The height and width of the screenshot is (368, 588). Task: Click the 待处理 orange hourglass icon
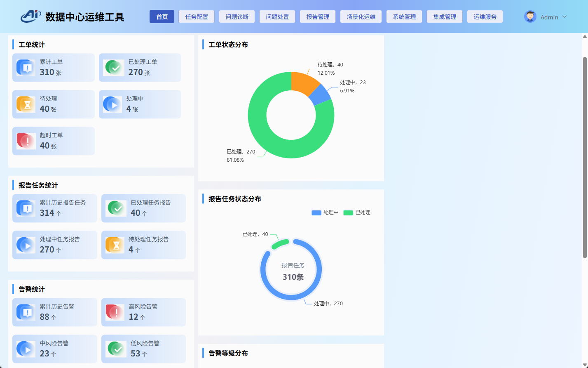click(x=26, y=104)
